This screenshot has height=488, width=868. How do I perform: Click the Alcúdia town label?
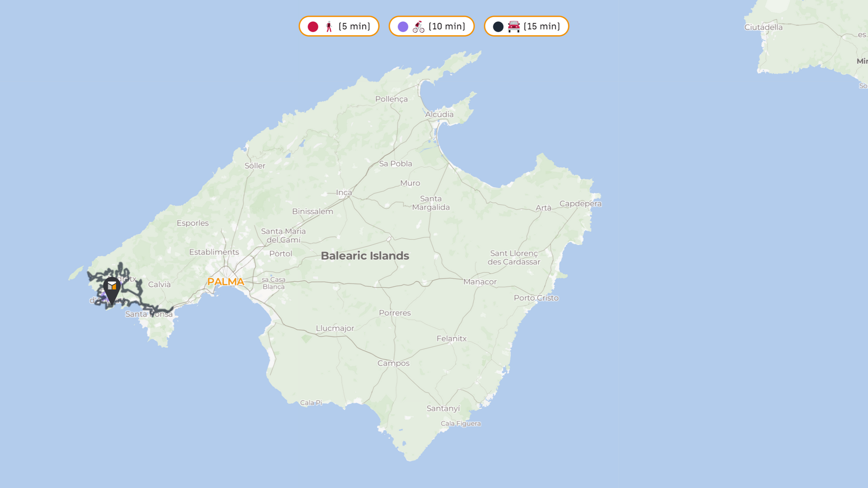tap(439, 114)
